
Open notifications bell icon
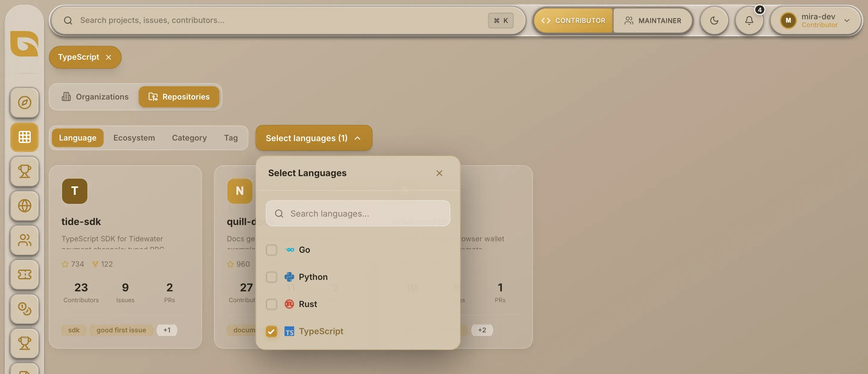[x=749, y=21]
